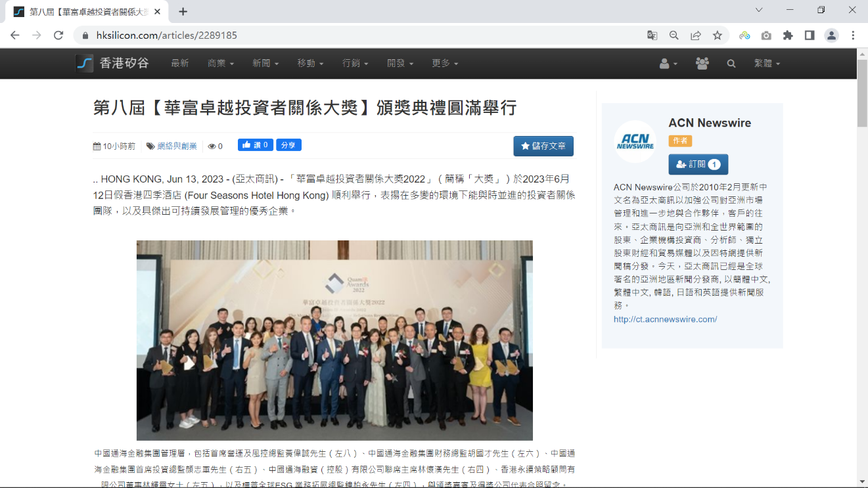Screen dimensions: 868x488
Task: Click the photo caption beginning 中國通海金融集團管理層
Action: point(334,469)
